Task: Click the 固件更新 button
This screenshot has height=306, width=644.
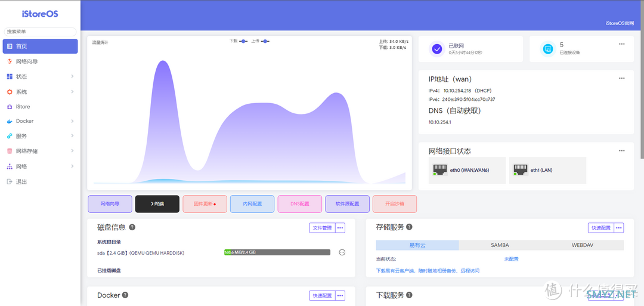Action: click(x=205, y=204)
